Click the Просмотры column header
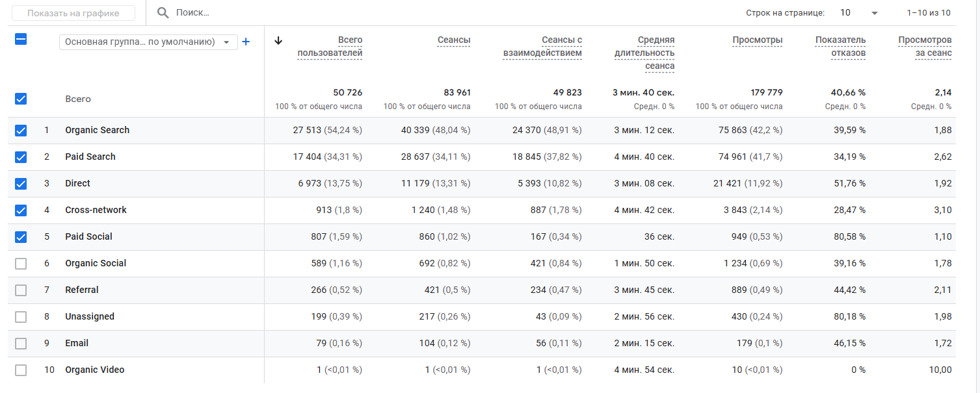The width and height of the screenshot is (980, 393). tap(757, 40)
